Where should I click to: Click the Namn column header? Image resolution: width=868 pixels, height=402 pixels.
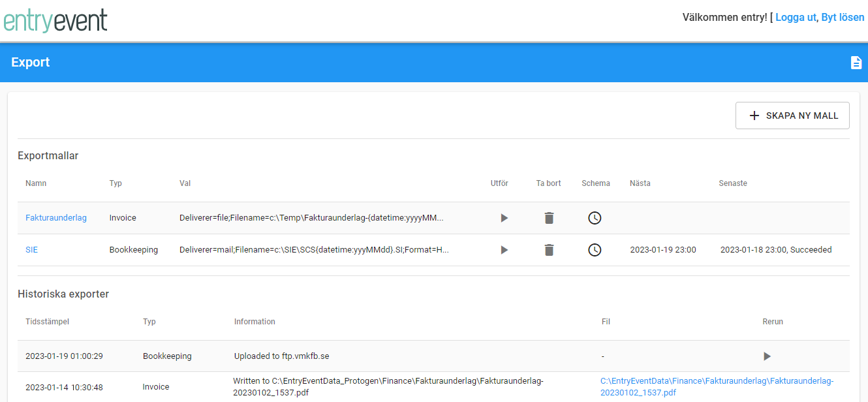pyautogui.click(x=36, y=183)
